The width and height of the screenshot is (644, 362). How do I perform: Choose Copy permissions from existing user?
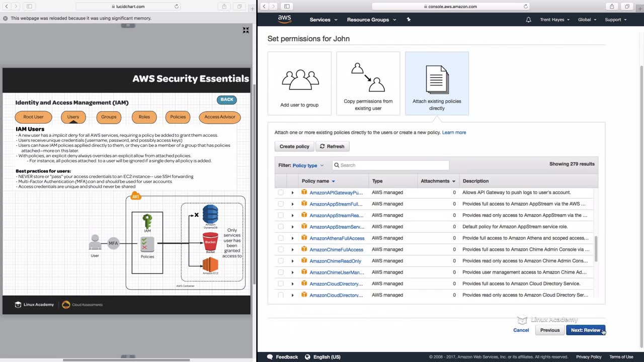[x=368, y=83]
